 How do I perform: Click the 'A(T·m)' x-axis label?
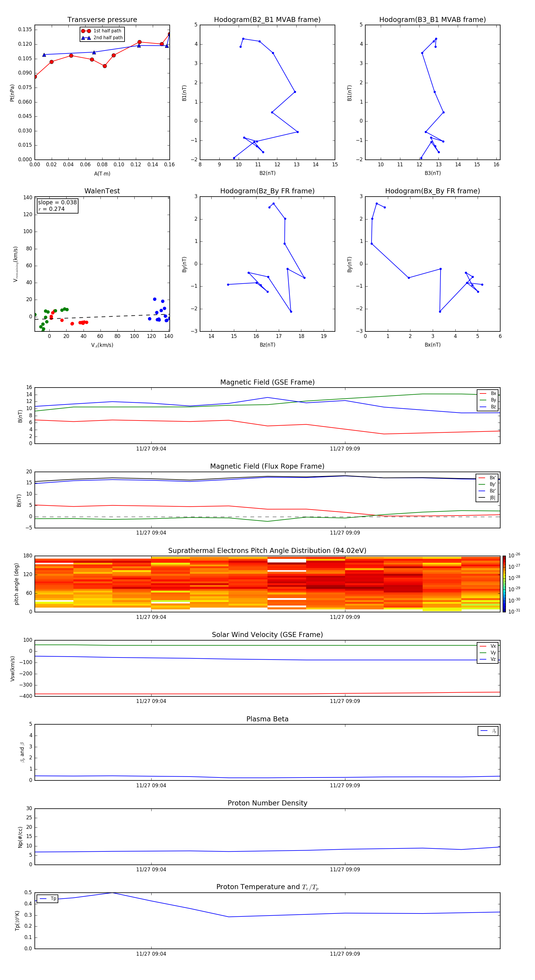[102, 174]
